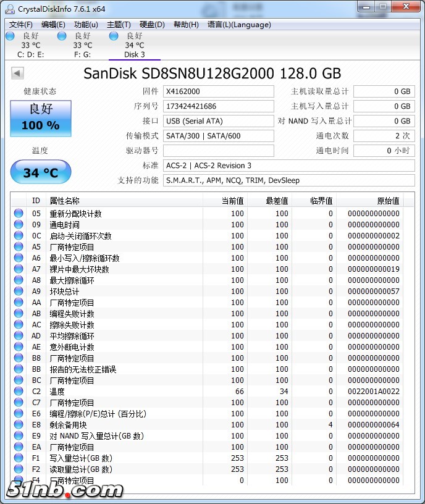425x504 pixels.
Task: Click status dot for attribute A7 row
Action: pos(19,269)
